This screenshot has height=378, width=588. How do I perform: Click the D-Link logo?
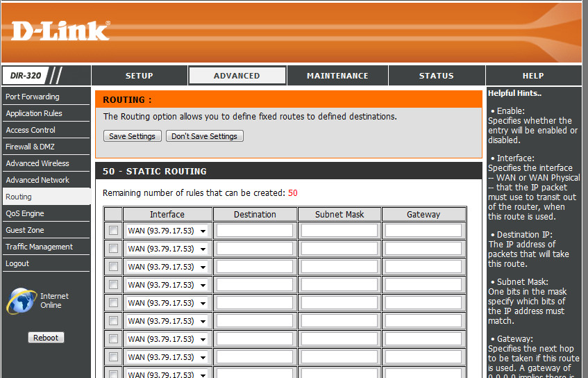pyautogui.click(x=60, y=31)
